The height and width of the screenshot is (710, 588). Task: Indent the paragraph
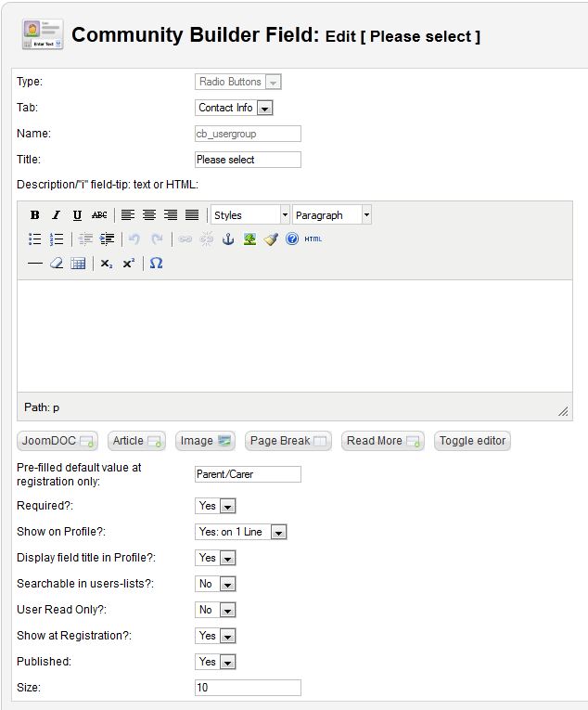108,239
